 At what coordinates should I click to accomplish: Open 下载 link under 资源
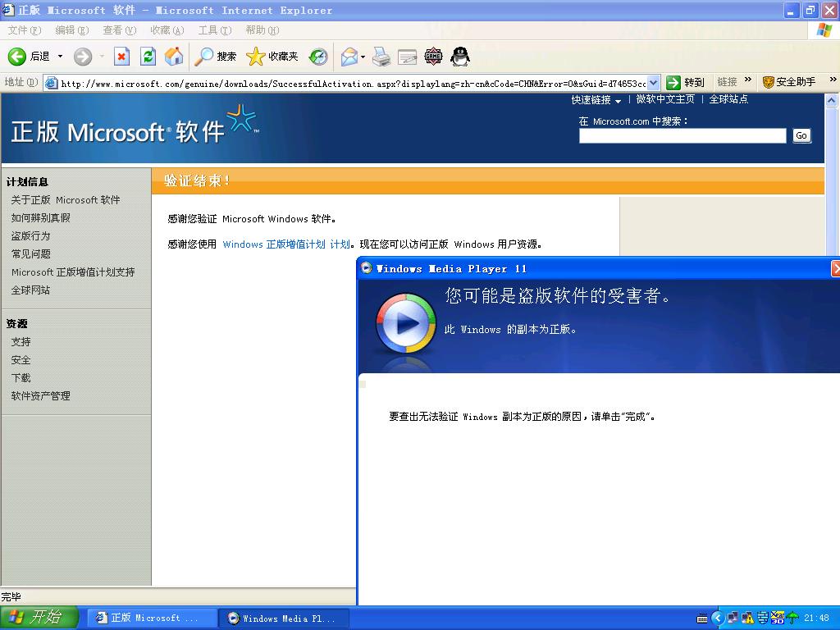(x=21, y=377)
